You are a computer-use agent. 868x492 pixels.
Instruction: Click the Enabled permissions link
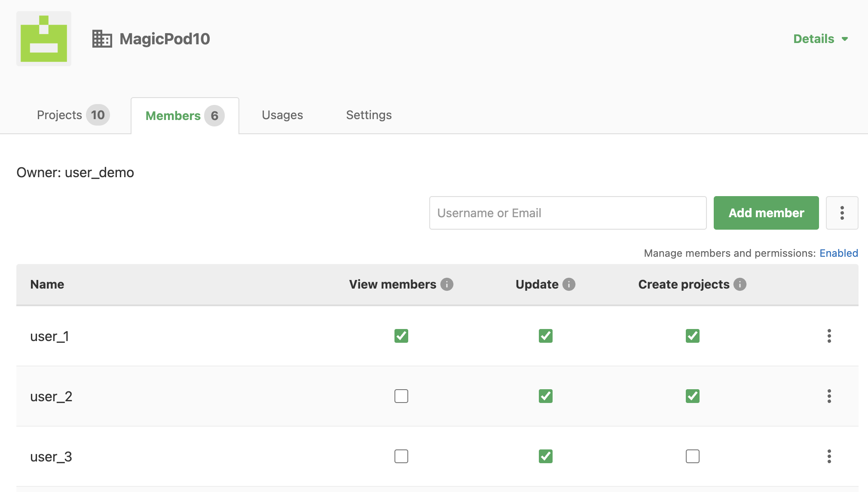(839, 253)
